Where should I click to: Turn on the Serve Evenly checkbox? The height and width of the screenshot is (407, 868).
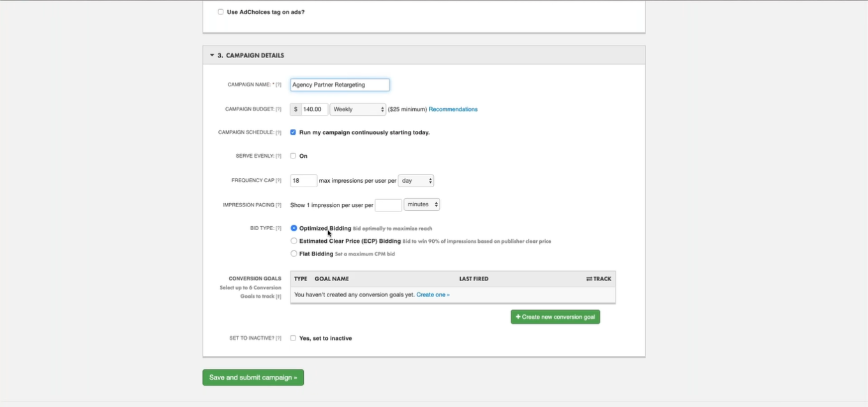[293, 156]
